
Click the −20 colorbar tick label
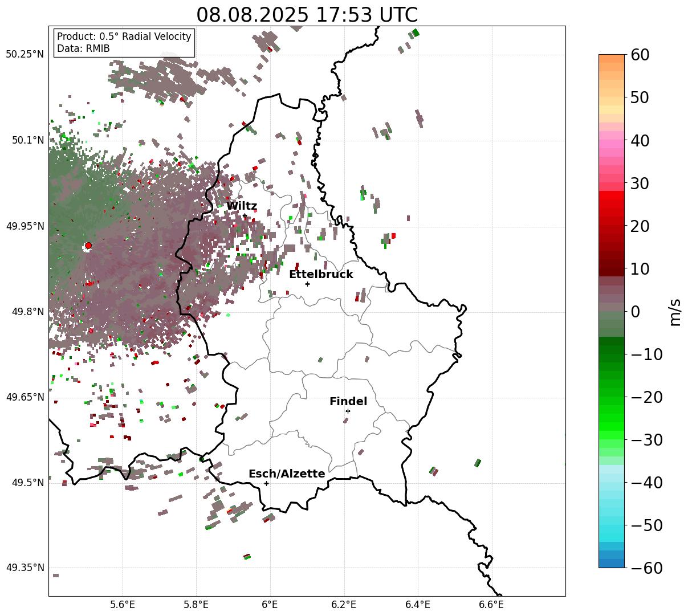(646, 397)
